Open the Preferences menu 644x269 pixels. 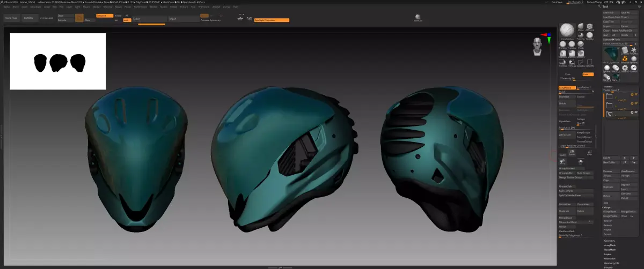(x=140, y=6)
